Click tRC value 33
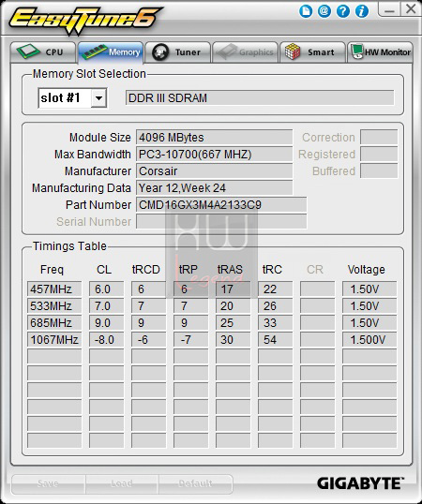422x504 pixels. pyautogui.click(x=276, y=322)
